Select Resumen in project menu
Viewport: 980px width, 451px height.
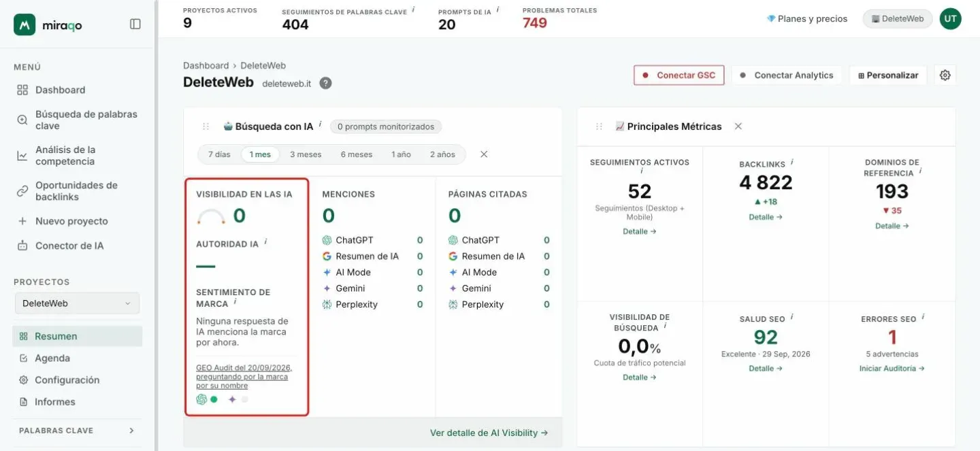click(77, 336)
